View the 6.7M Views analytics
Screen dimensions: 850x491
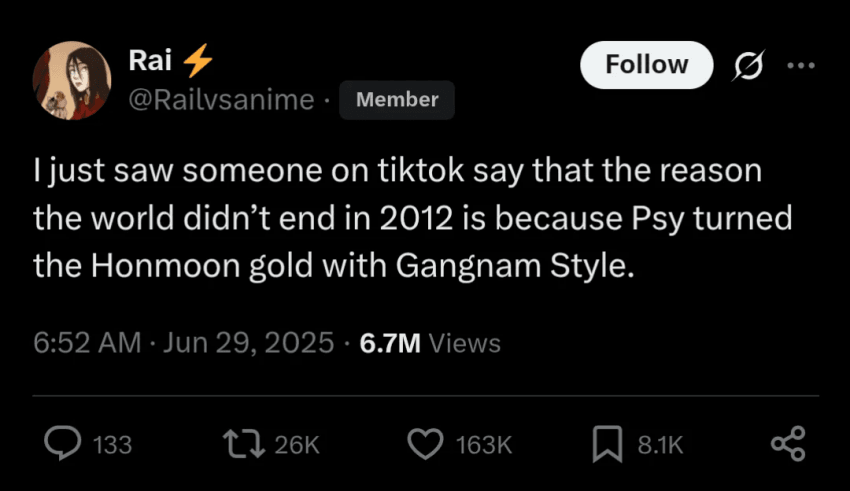(430, 343)
